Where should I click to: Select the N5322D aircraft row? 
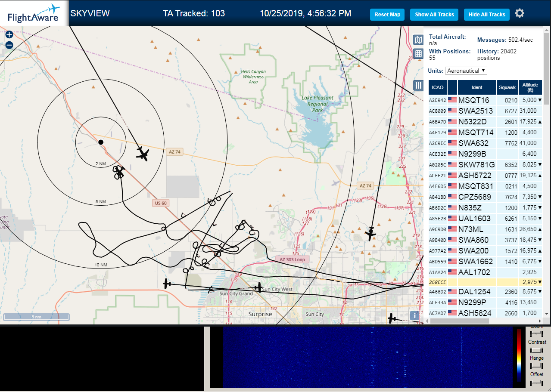486,121
